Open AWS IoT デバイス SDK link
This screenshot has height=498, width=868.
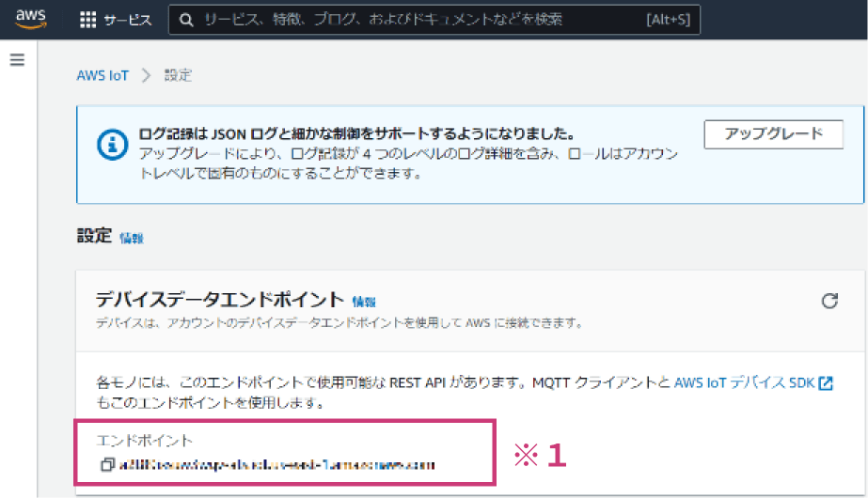(744, 383)
